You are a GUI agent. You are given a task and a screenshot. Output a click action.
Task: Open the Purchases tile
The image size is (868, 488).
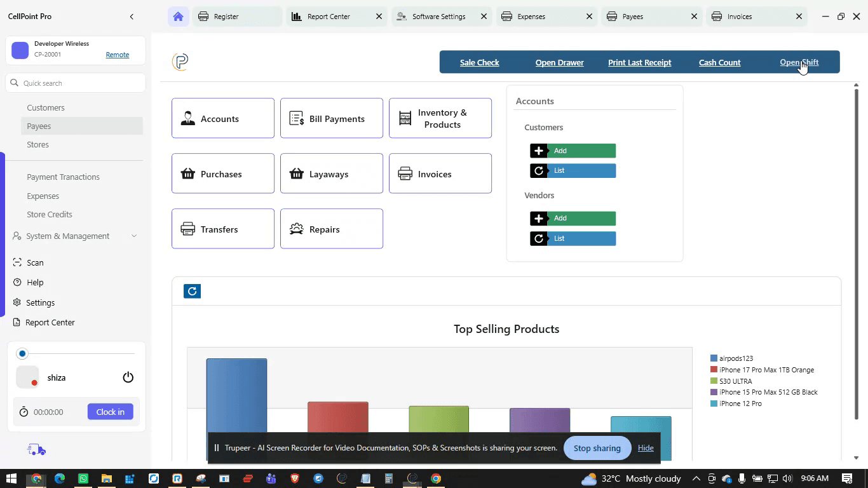[223, 173]
